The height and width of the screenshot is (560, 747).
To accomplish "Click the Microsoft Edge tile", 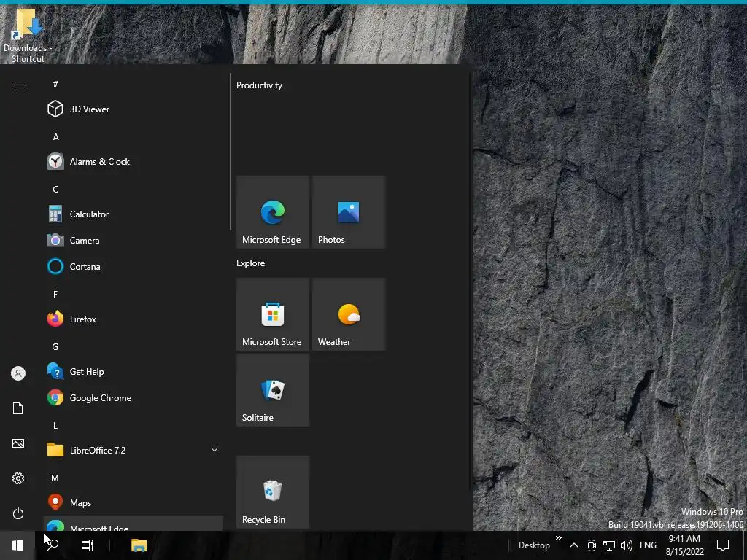I will (x=273, y=212).
